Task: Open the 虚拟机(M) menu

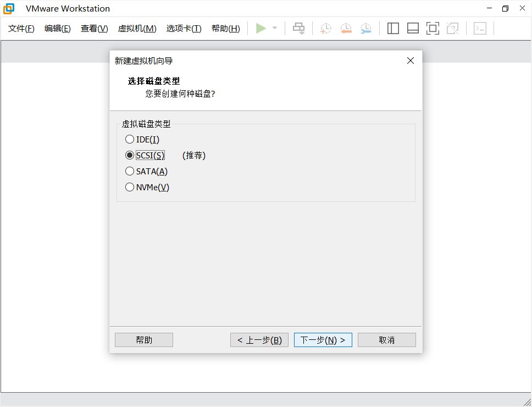Action: coord(137,29)
